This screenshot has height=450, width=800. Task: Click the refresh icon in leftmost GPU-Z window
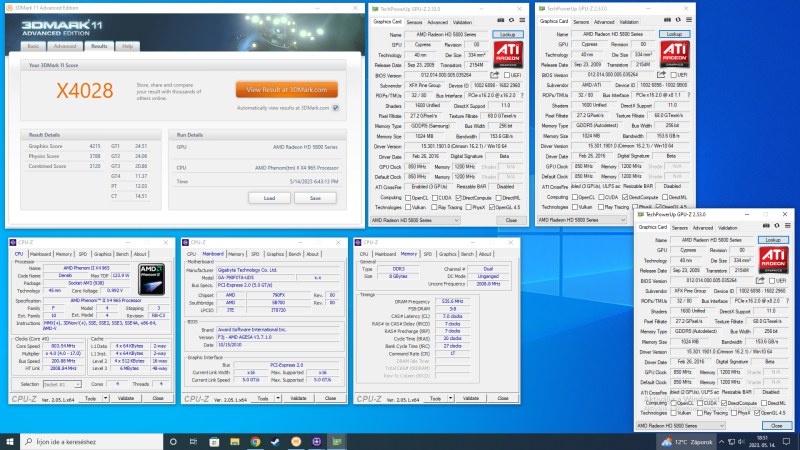click(x=511, y=20)
